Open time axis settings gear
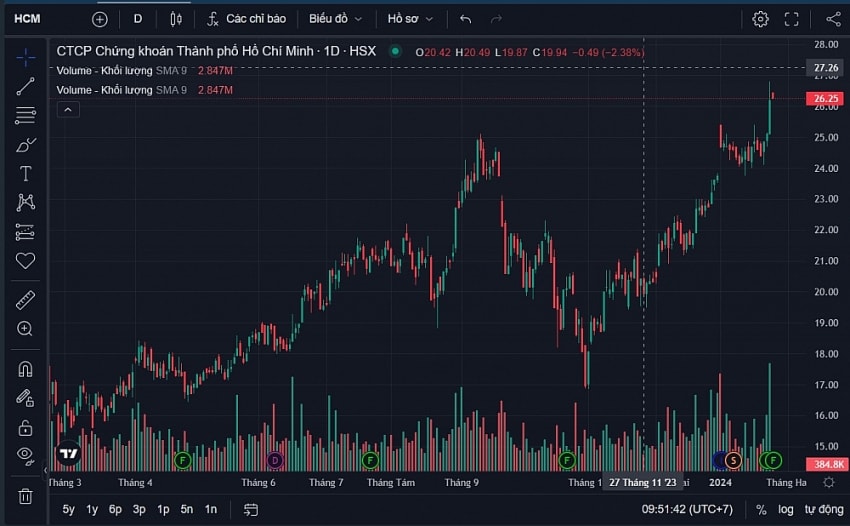The width and height of the screenshot is (850, 526). coord(829,482)
